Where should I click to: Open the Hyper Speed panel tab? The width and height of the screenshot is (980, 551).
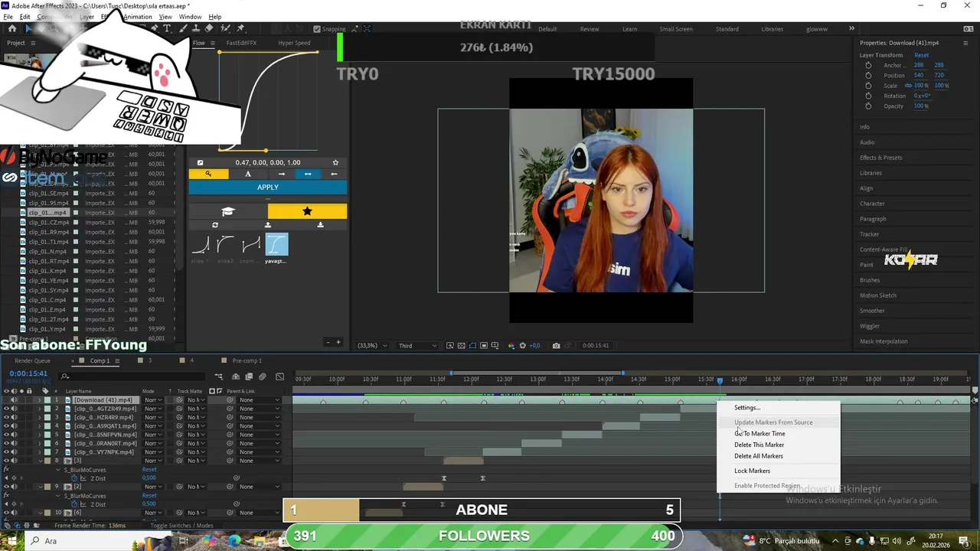coord(294,43)
